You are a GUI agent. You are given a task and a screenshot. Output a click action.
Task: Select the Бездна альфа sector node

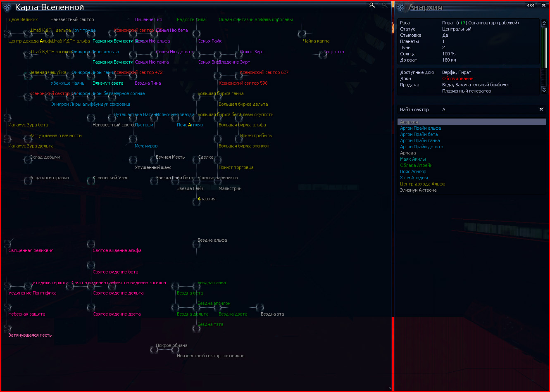pos(196,244)
